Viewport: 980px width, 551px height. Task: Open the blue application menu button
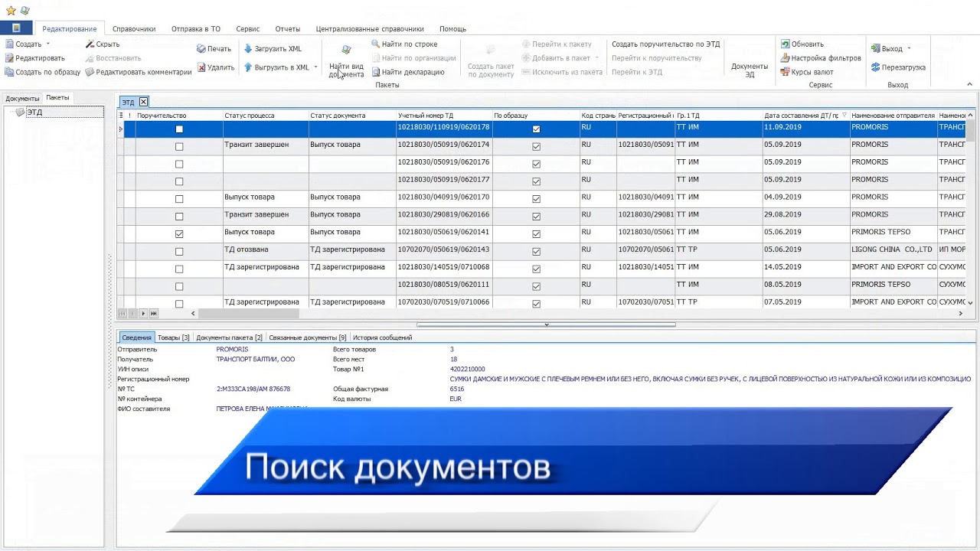click(x=16, y=28)
